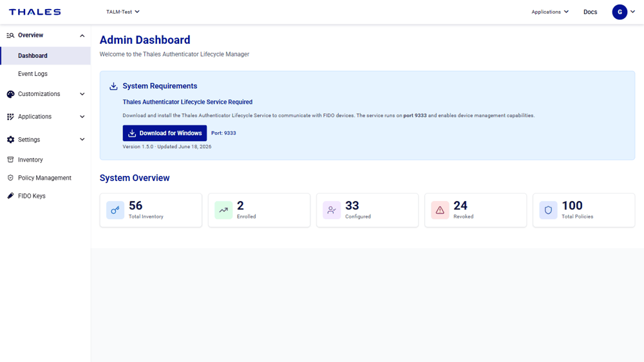Open the user avatar G menu
The width and height of the screenshot is (644, 362).
[620, 12]
